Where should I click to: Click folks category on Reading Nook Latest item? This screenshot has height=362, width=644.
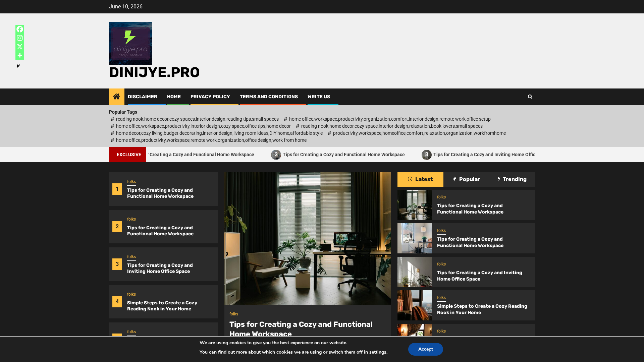441,298
